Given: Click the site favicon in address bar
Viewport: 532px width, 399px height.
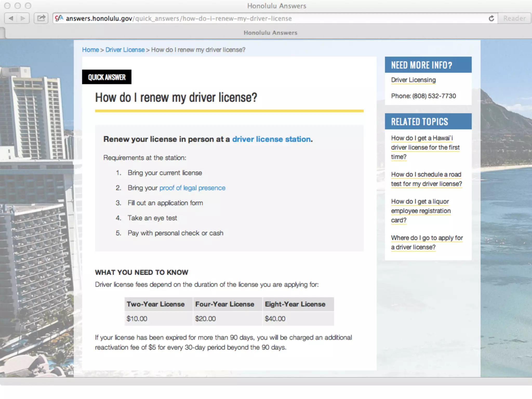Looking at the screenshot, I should point(59,18).
